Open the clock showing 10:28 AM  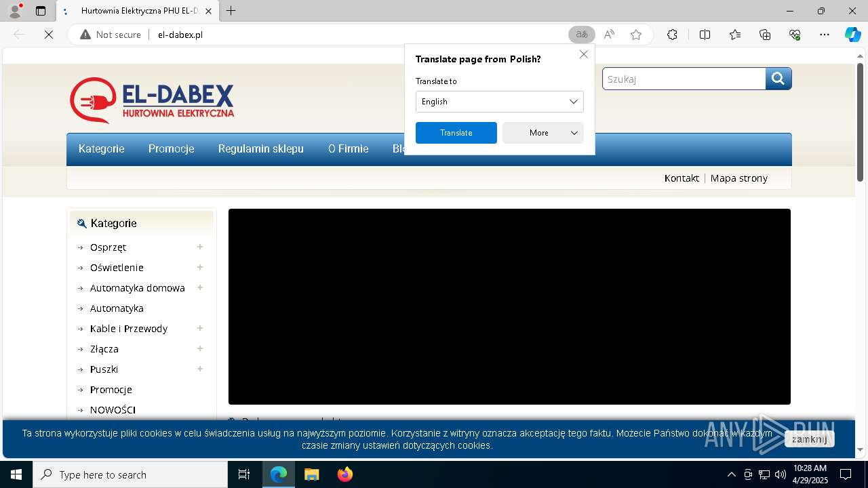point(810,474)
